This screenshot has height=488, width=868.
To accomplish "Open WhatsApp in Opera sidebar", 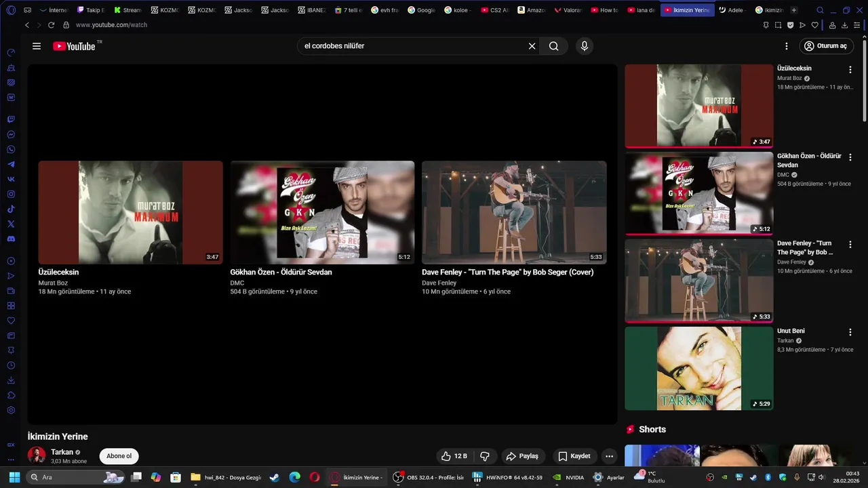I will click(x=11, y=149).
